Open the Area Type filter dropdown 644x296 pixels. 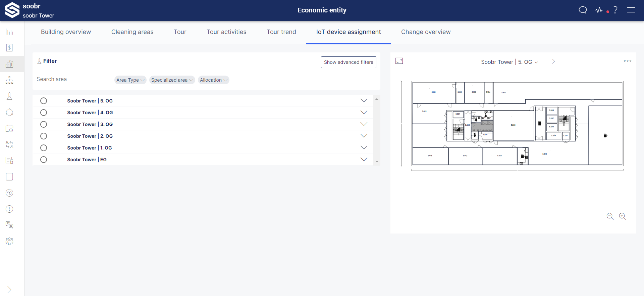[130, 80]
